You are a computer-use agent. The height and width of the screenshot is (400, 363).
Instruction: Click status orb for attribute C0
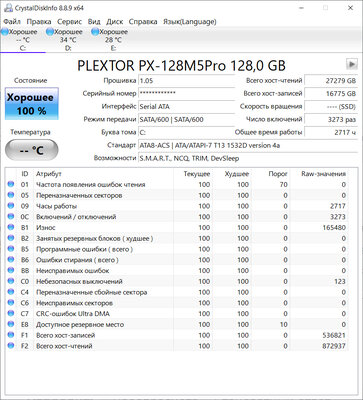11,281
